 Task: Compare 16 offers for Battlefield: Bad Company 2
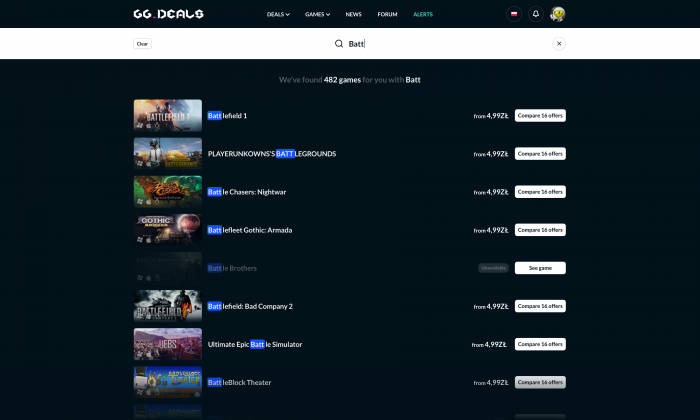[540, 306]
